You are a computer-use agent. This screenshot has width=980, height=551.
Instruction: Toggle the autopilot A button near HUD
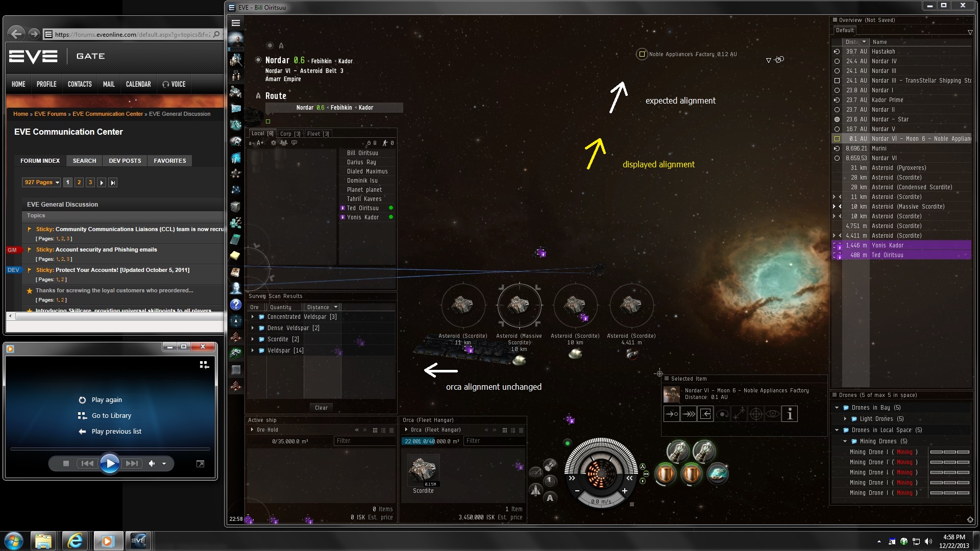coord(550,498)
